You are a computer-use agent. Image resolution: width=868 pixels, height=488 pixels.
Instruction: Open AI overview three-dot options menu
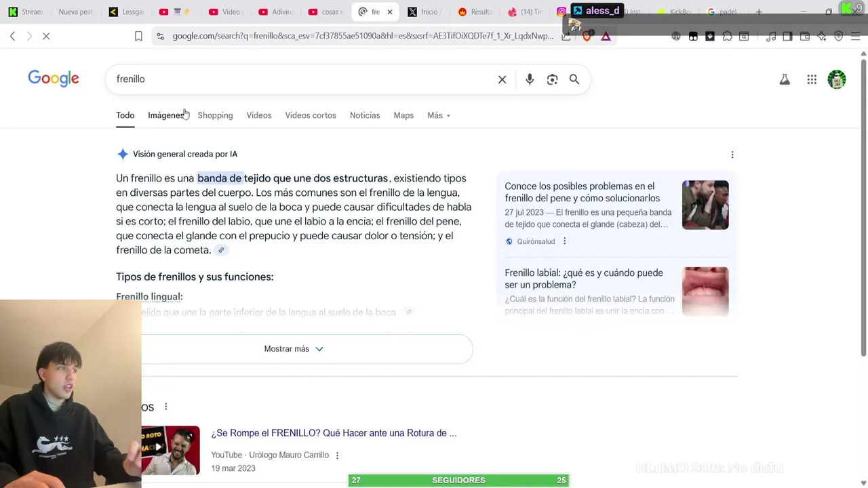(732, 155)
